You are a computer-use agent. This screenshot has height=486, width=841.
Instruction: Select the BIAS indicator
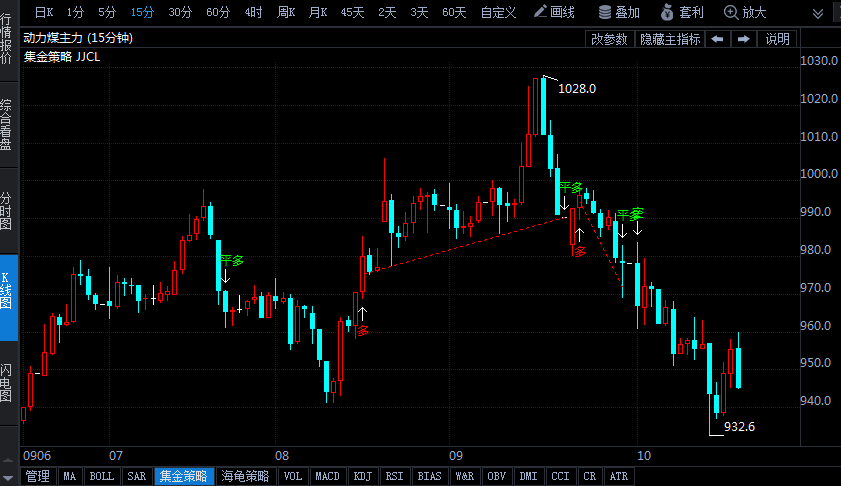[x=429, y=476]
